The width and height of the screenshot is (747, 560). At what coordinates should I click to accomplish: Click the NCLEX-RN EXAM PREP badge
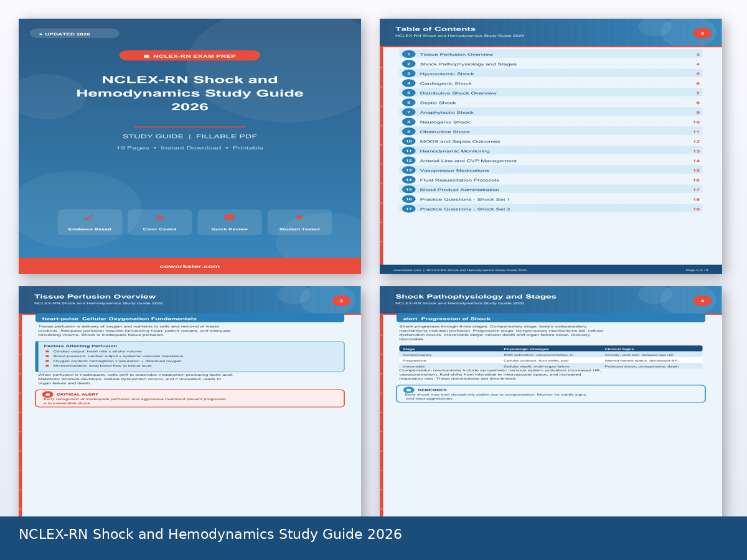pyautogui.click(x=190, y=55)
